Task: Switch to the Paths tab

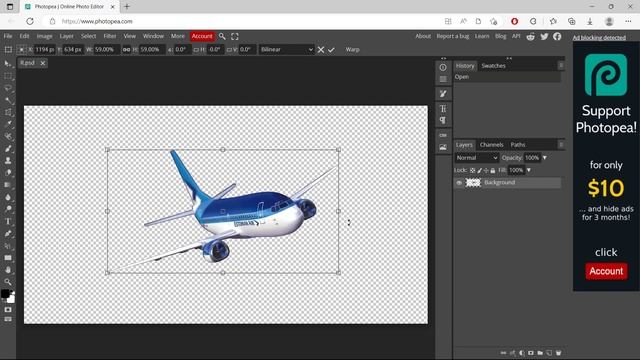Action: (518, 145)
